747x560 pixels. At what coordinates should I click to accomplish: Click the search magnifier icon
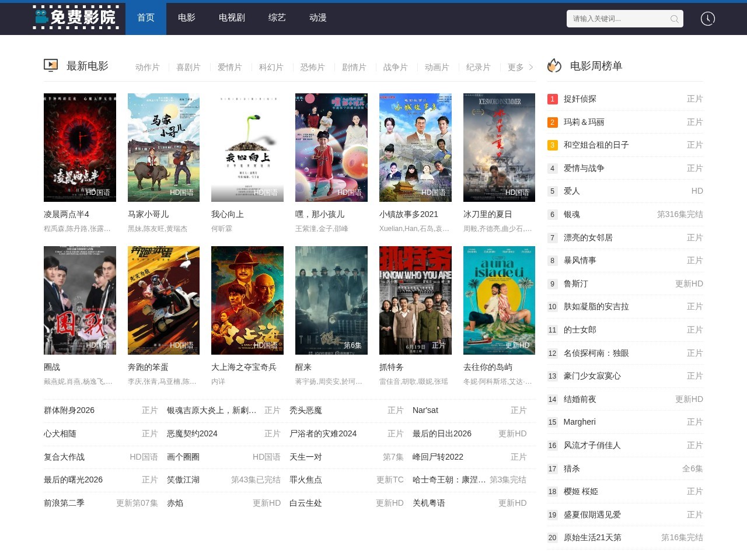(x=674, y=19)
